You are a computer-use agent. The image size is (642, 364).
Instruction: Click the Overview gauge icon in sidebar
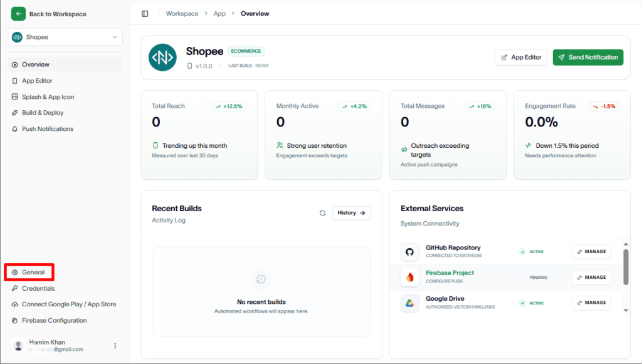15,65
